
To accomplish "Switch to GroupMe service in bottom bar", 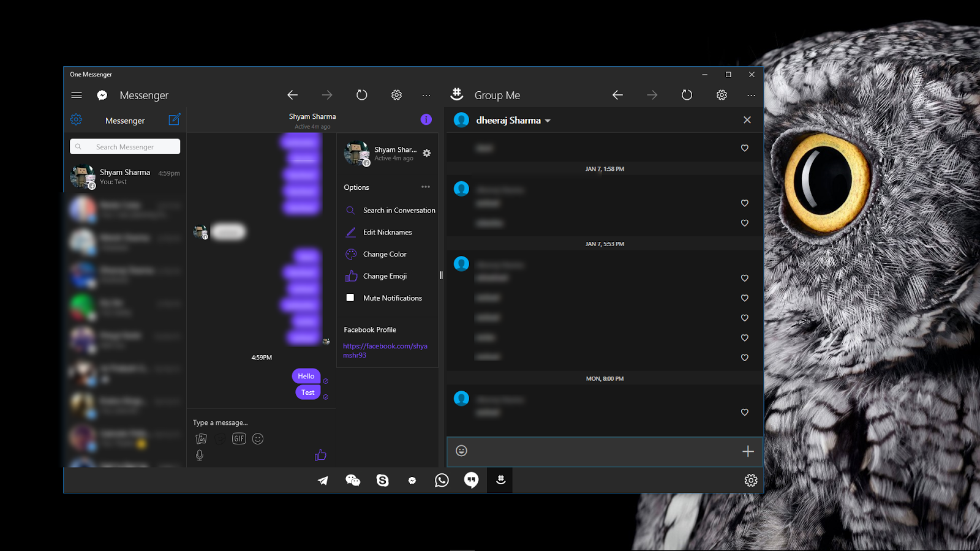I will 500,481.
